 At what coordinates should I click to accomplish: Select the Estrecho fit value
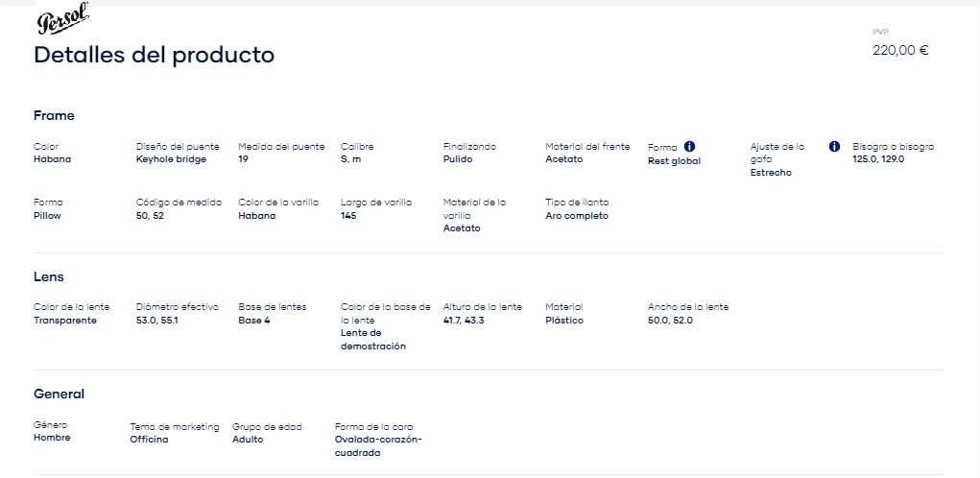(771, 173)
